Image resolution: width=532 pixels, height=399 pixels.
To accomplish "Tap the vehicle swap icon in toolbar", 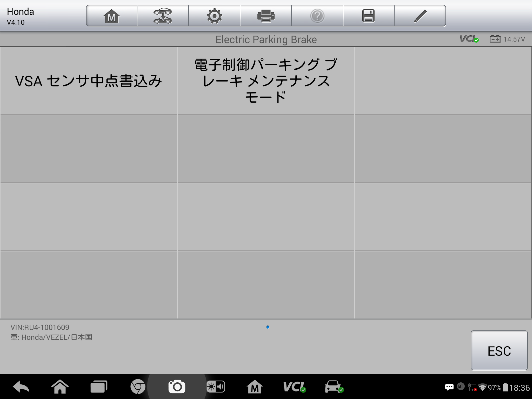I will [x=163, y=16].
